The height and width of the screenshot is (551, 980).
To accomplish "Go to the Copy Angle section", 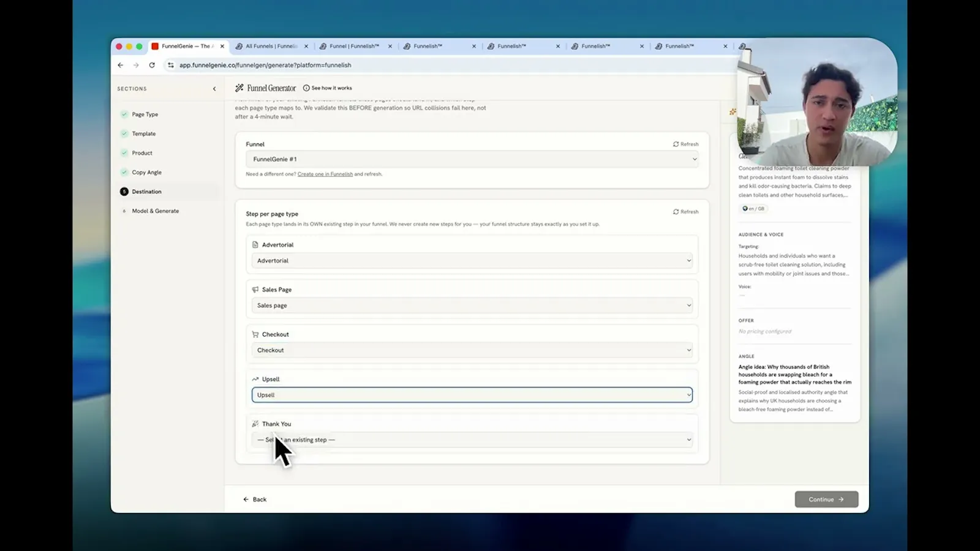I will pos(147,172).
